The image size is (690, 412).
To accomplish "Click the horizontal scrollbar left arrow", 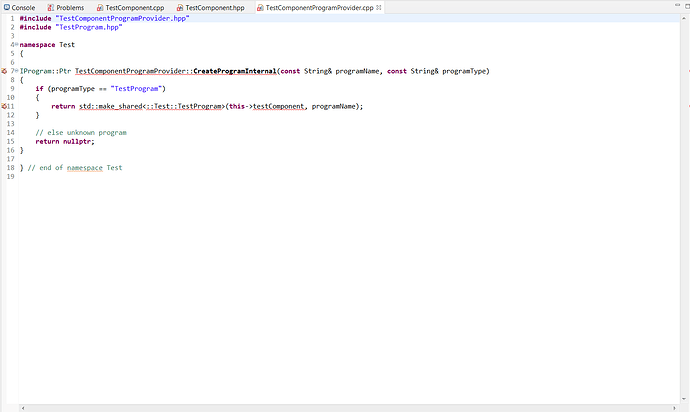I will (x=23, y=408).
